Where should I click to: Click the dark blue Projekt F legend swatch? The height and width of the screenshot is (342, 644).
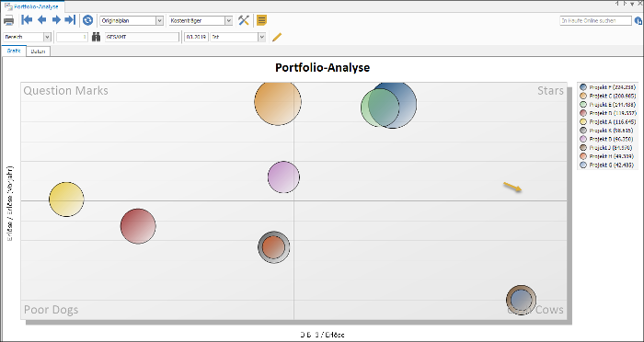click(583, 87)
